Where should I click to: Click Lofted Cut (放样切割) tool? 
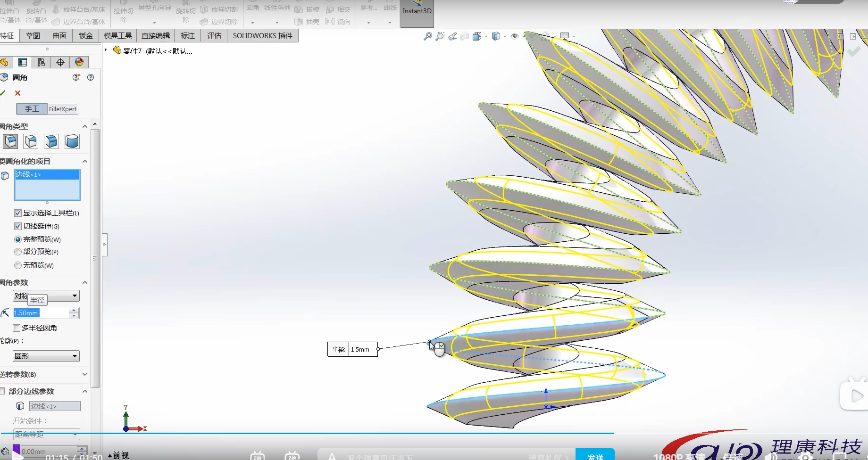tap(219, 9)
